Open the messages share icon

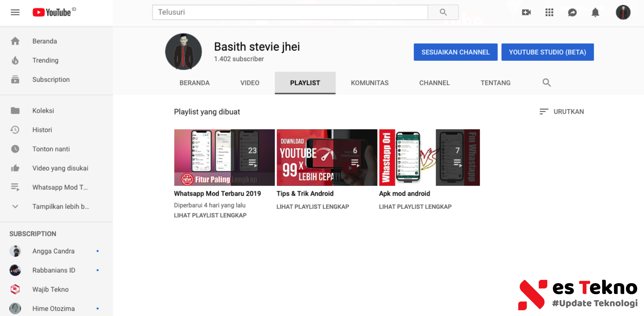(x=572, y=12)
